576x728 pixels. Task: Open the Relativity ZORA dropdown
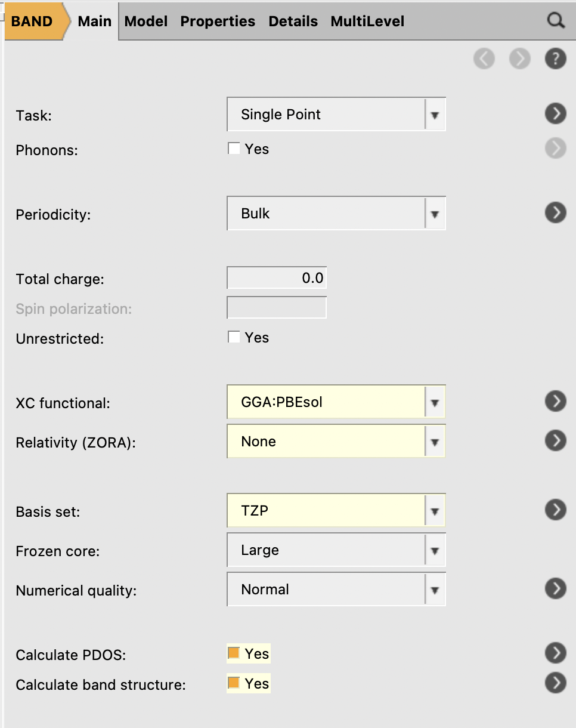click(336, 441)
